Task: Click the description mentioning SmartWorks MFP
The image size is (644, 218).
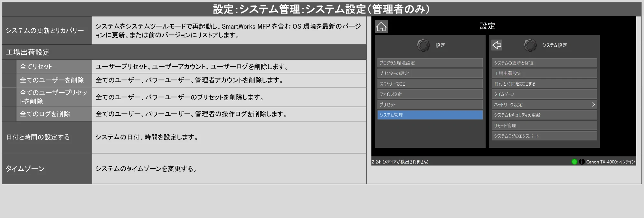Action: tap(228, 31)
